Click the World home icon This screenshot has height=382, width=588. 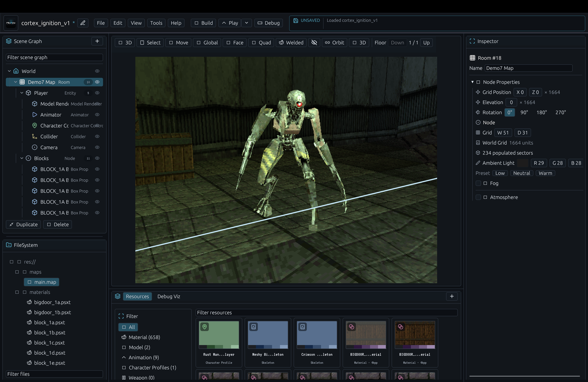(16, 71)
